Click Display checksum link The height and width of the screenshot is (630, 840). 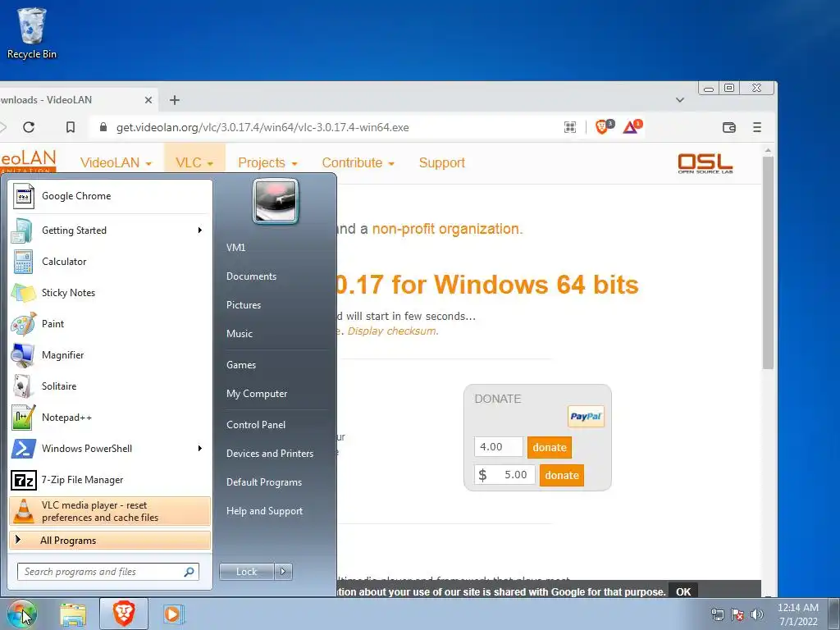pos(393,331)
